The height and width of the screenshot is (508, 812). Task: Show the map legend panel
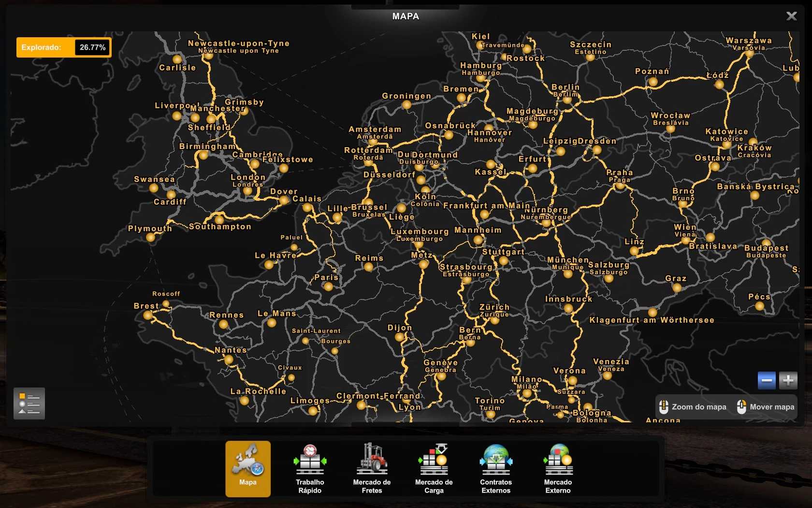(x=29, y=403)
